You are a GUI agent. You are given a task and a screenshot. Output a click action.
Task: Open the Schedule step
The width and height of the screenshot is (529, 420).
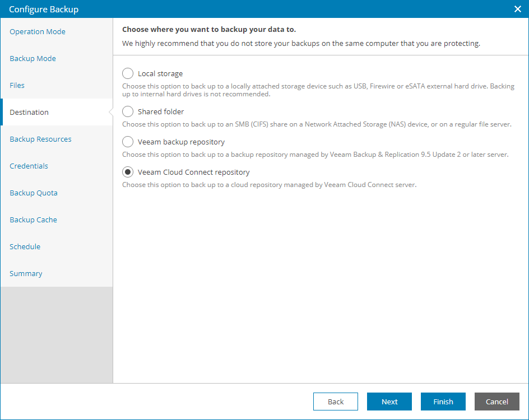pyautogui.click(x=25, y=247)
